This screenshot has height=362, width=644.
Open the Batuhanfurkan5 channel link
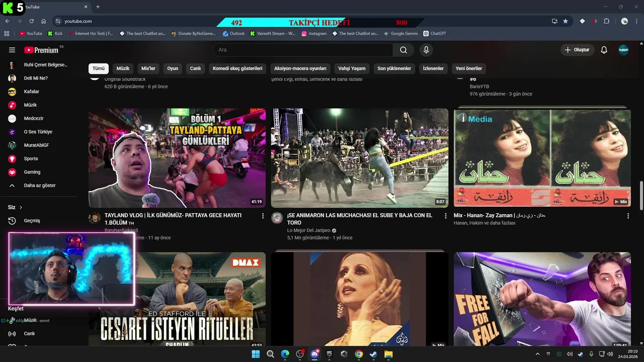(121, 230)
